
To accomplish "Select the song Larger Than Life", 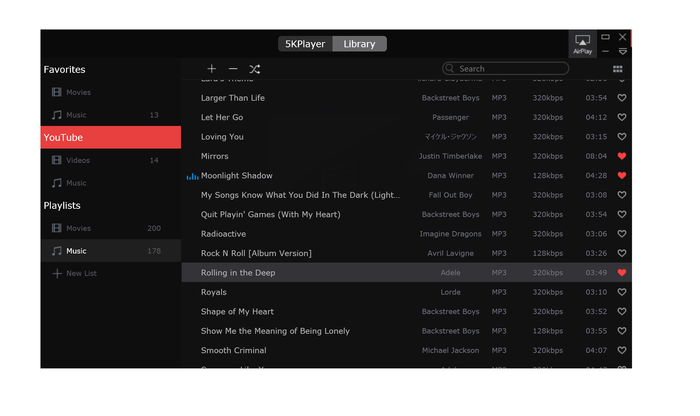I will pos(233,98).
